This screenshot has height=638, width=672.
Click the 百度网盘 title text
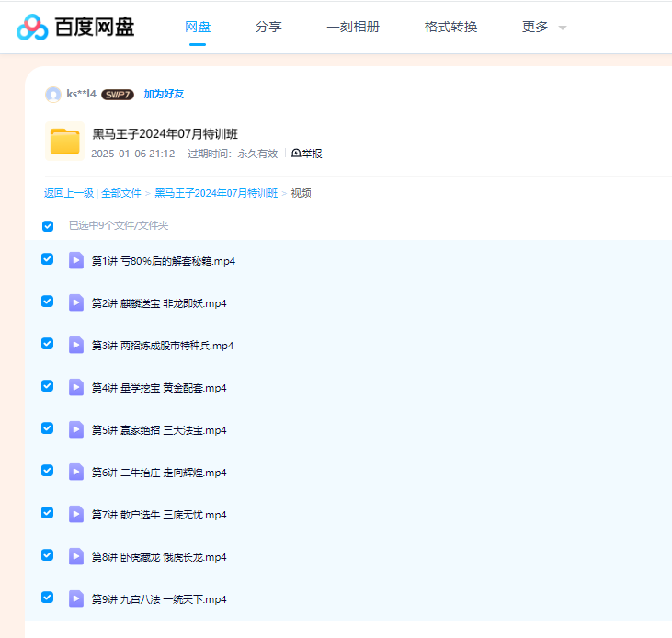point(95,27)
